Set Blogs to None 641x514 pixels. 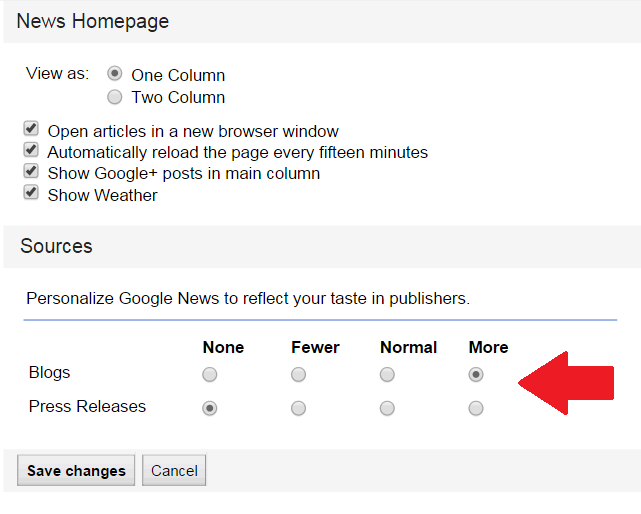209,375
